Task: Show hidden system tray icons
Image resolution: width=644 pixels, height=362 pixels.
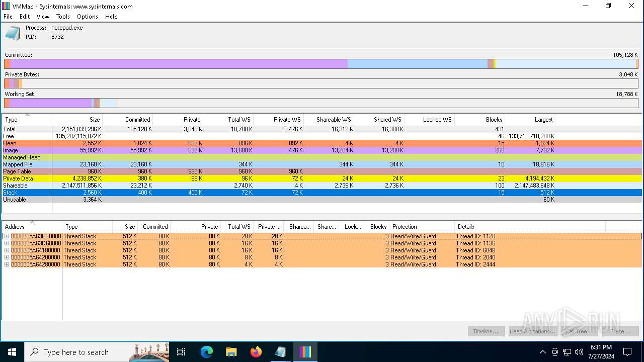Action: [x=542, y=352]
